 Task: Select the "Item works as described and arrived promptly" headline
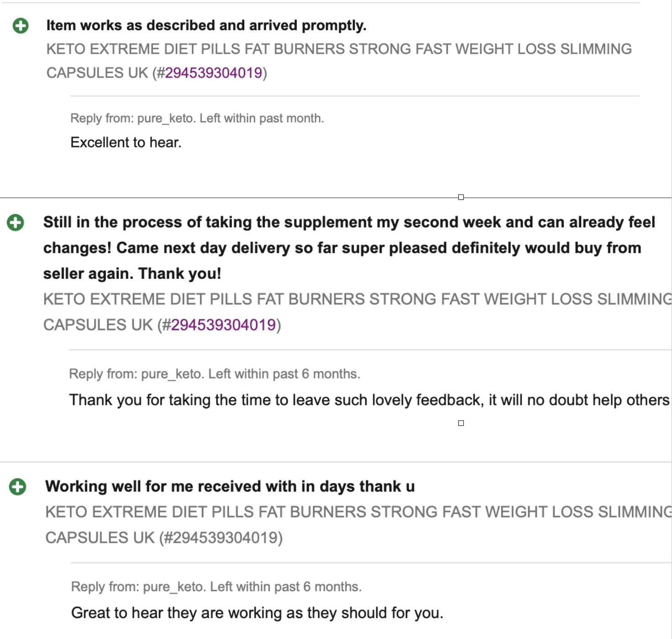206,26
